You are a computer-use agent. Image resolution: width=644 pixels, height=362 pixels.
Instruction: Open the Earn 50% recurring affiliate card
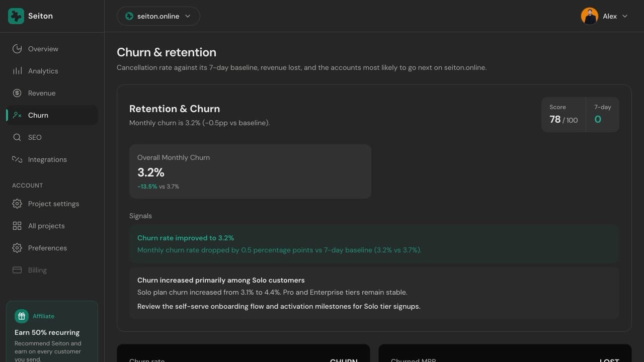pos(52,332)
